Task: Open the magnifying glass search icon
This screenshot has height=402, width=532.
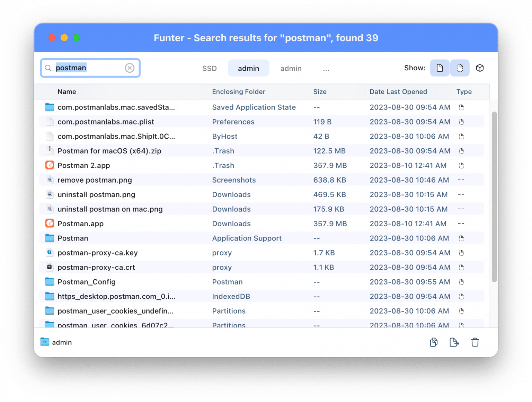Action: pyautogui.click(x=48, y=68)
